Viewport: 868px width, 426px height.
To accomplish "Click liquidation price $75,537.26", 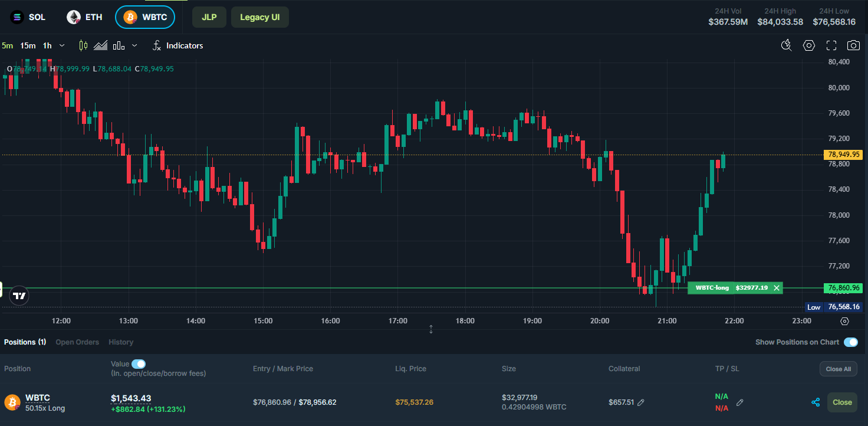I will tap(414, 402).
